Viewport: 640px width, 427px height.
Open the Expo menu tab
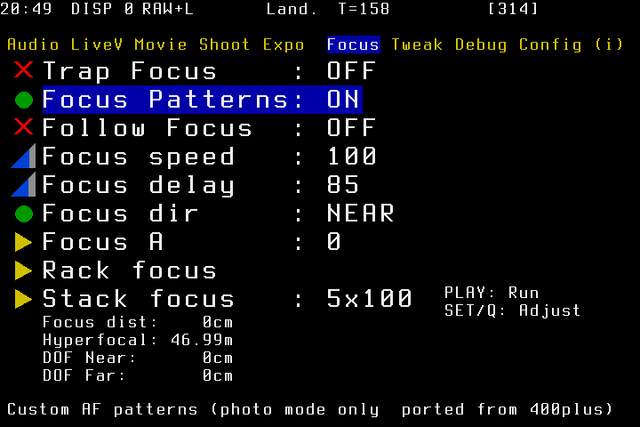[283, 44]
